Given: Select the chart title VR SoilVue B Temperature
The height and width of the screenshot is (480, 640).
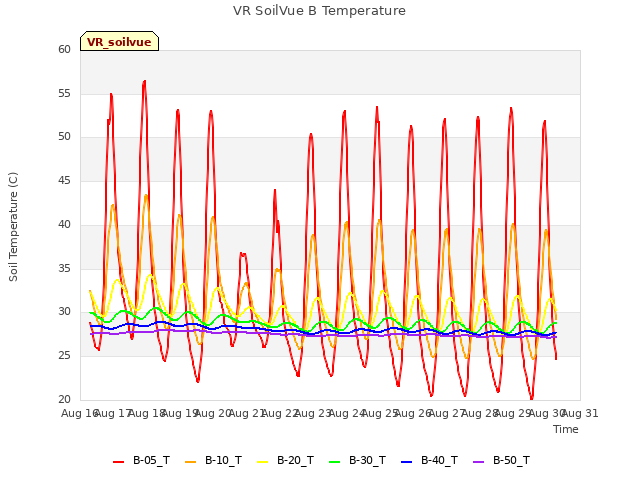Looking at the screenshot, I should click(x=320, y=11).
